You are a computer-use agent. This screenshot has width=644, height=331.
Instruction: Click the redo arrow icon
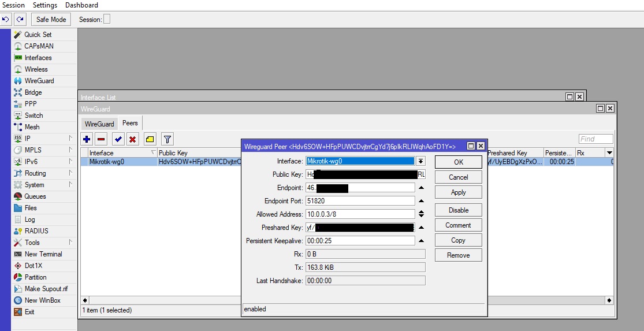tap(20, 19)
